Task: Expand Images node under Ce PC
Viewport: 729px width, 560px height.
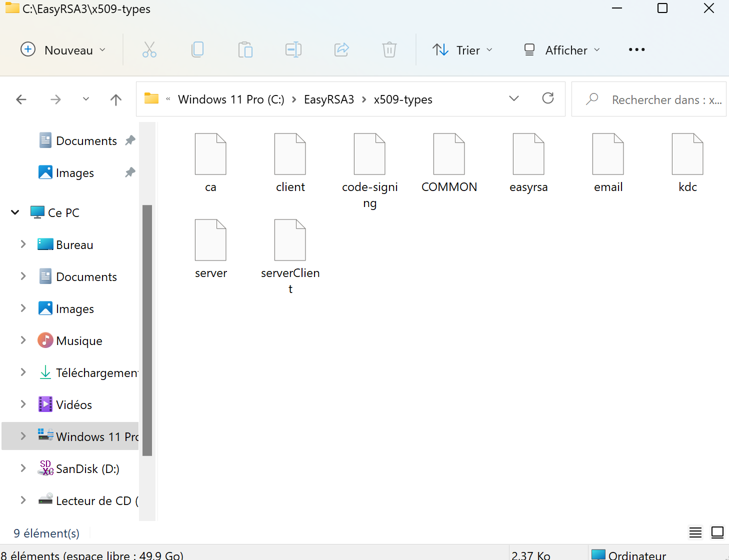Action: 23,308
